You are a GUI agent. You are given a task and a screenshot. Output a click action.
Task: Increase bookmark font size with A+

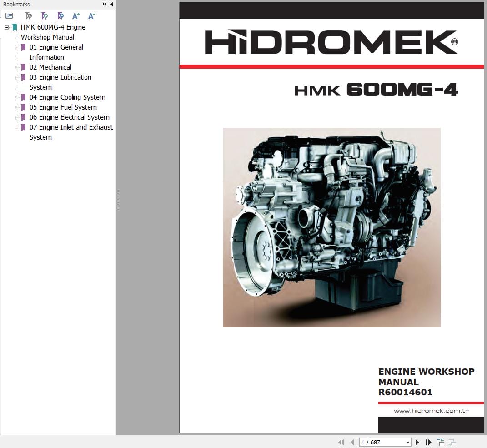pos(76,16)
